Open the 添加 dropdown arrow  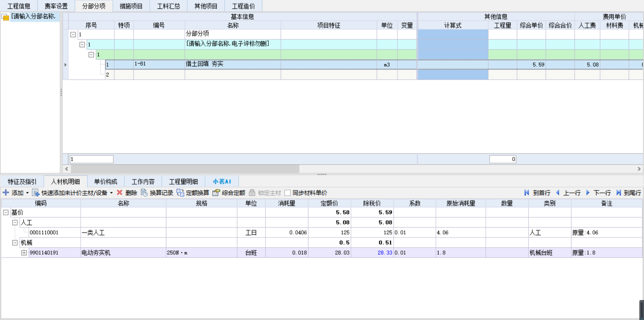(27, 193)
